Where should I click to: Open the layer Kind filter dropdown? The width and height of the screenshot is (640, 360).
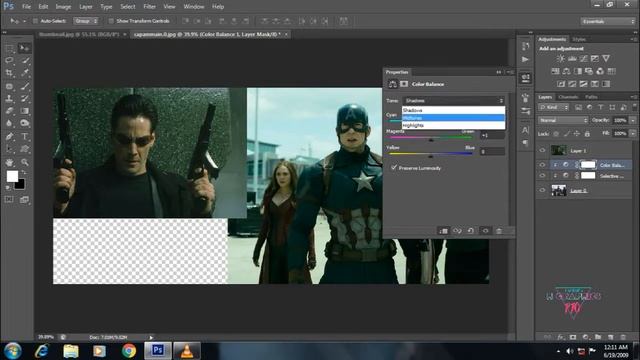click(x=553, y=107)
